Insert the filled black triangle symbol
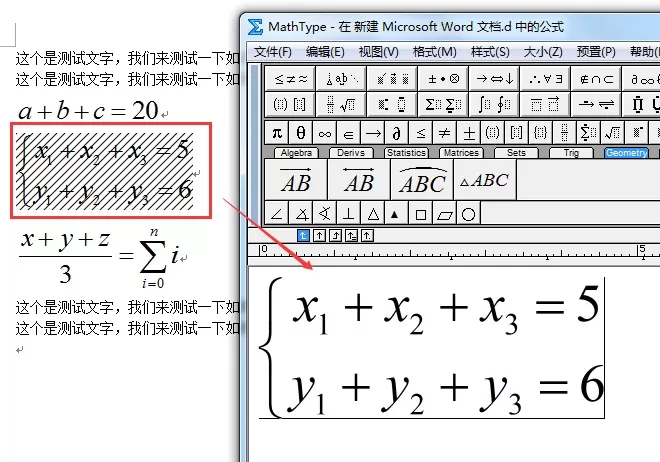 (397, 213)
